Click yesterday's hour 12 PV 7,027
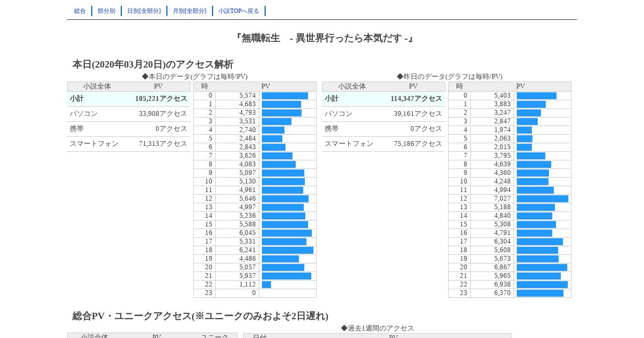 (502, 199)
